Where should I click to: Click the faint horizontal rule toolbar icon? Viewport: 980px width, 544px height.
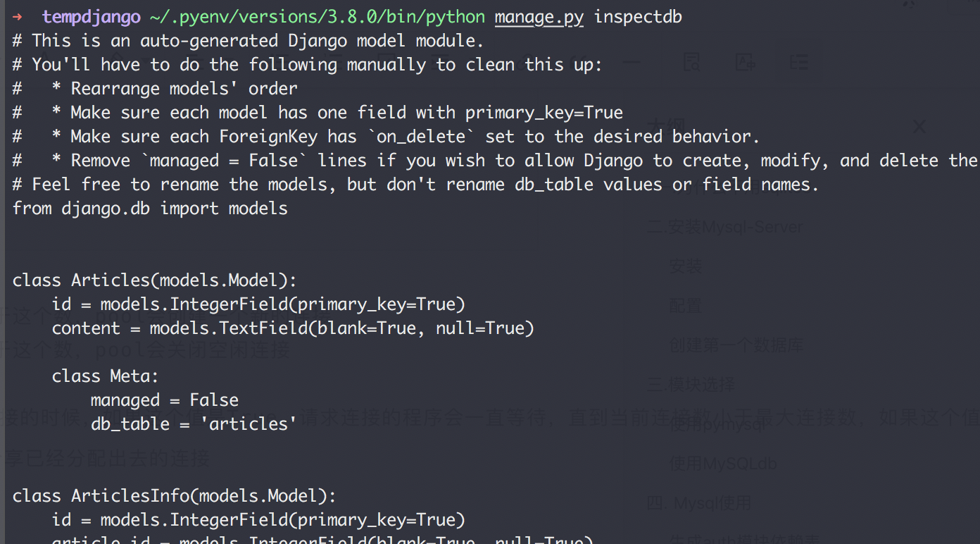632,62
